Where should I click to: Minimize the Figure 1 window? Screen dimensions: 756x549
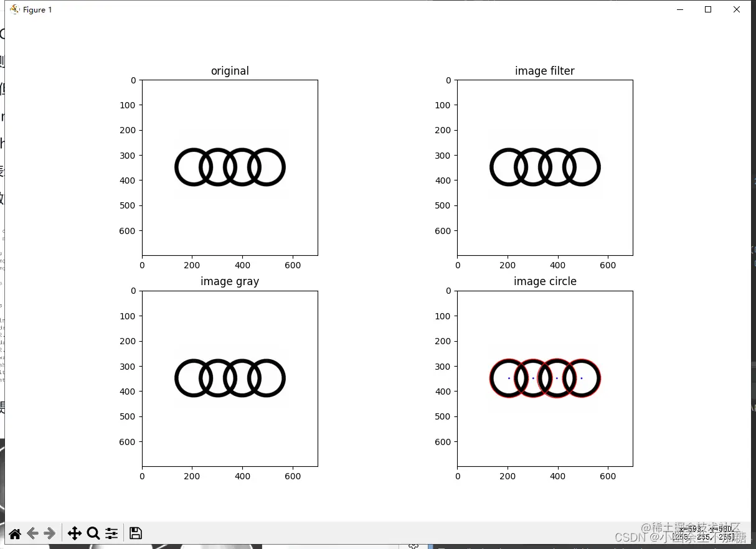pyautogui.click(x=679, y=9)
